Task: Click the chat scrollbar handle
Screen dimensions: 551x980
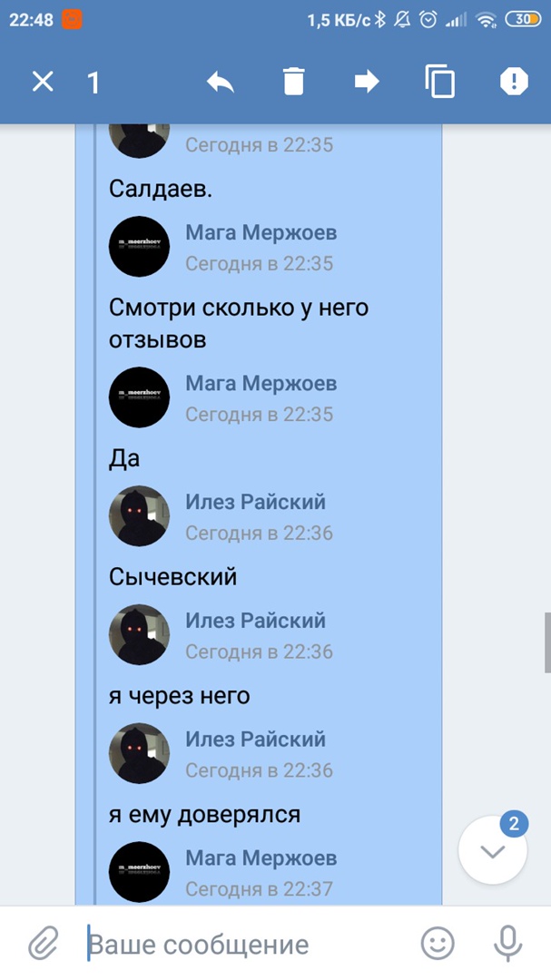Action: tap(548, 642)
